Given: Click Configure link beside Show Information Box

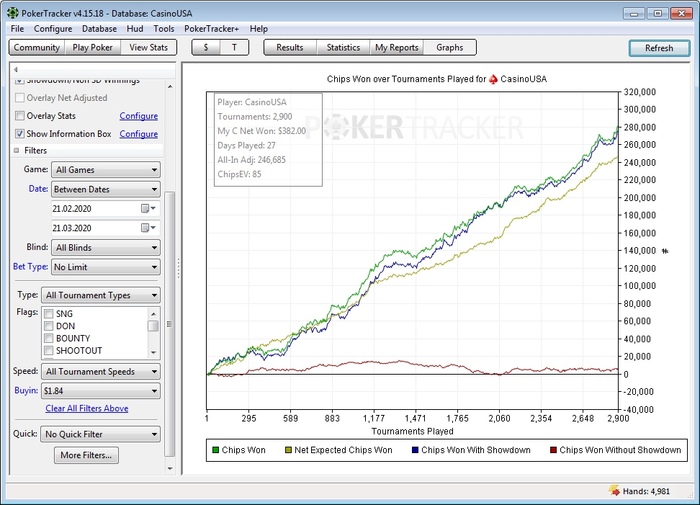Looking at the screenshot, I should coord(138,134).
